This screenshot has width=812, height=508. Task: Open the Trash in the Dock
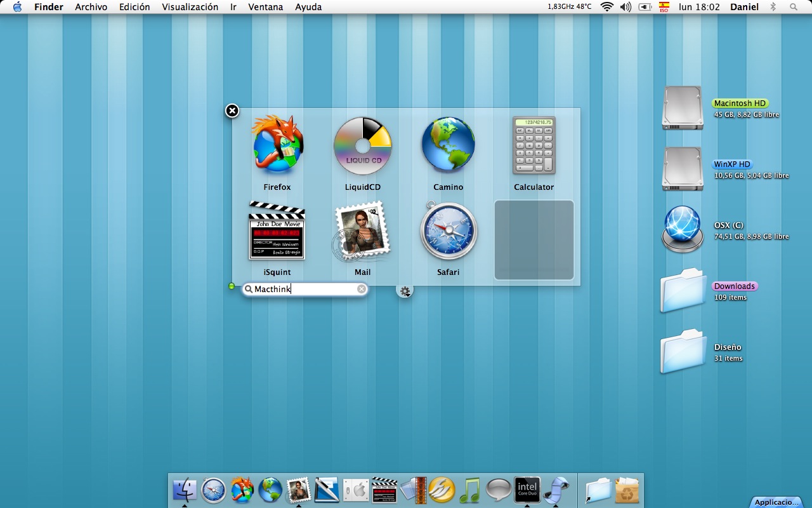coord(627,490)
